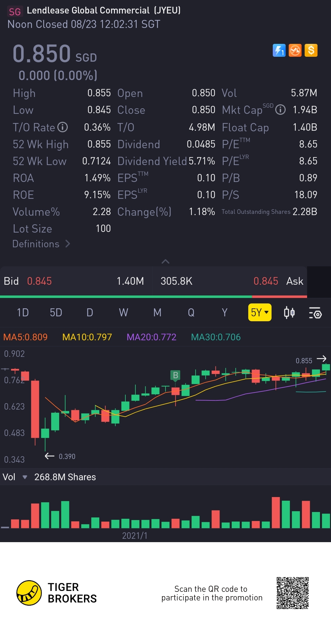Tap Lot Size 100 value
Image resolution: width=331 pixels, height=644 pixels.
[103, 229]
